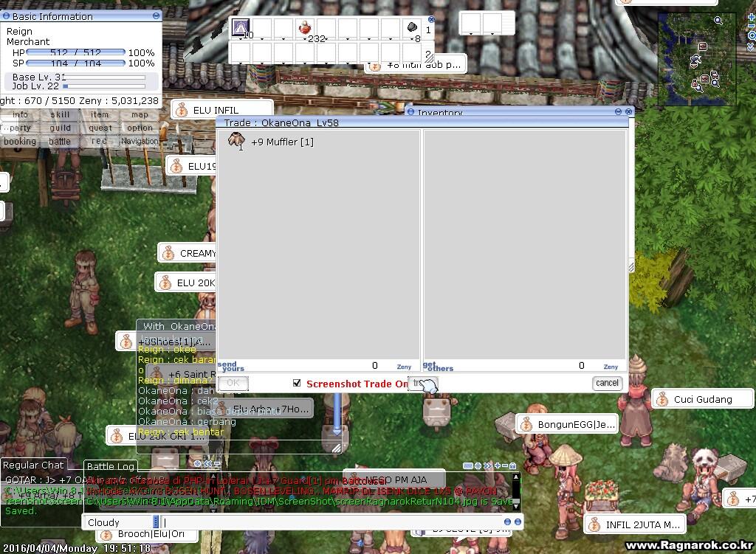Screen dimensions: 756x554
Task: Switch to the Battle Log tab
Action: [111, 465]
